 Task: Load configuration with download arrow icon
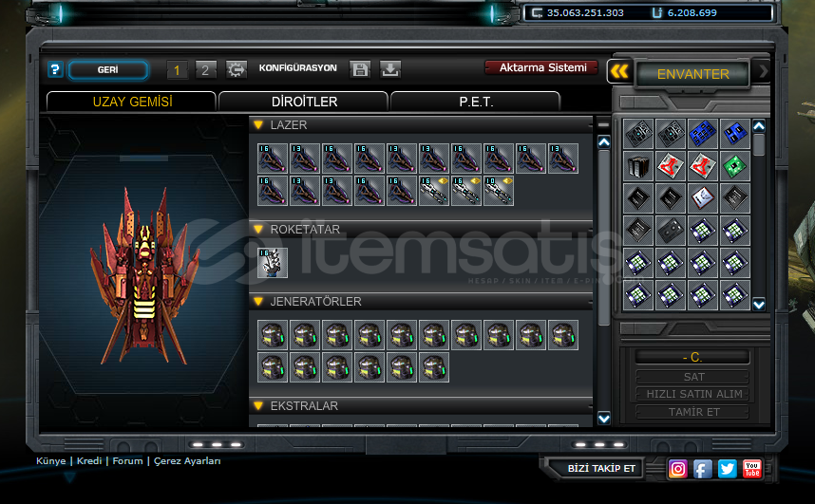pyautogui.click(x=389, y=69)
